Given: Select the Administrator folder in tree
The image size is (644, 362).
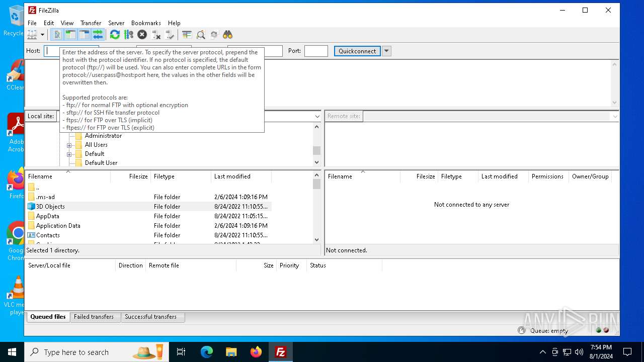Looking at the screenshot, I should tap(103, 136).
